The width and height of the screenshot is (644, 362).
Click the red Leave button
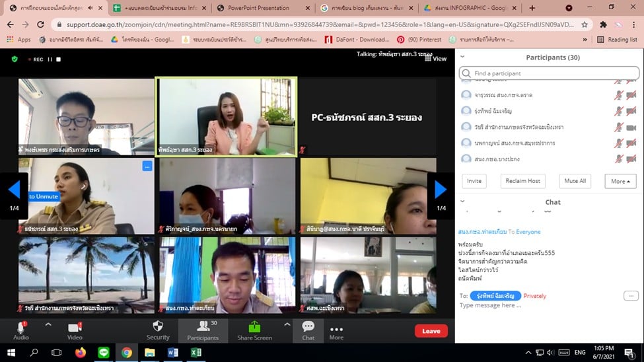pyautogui.click(x=431, y=331)
